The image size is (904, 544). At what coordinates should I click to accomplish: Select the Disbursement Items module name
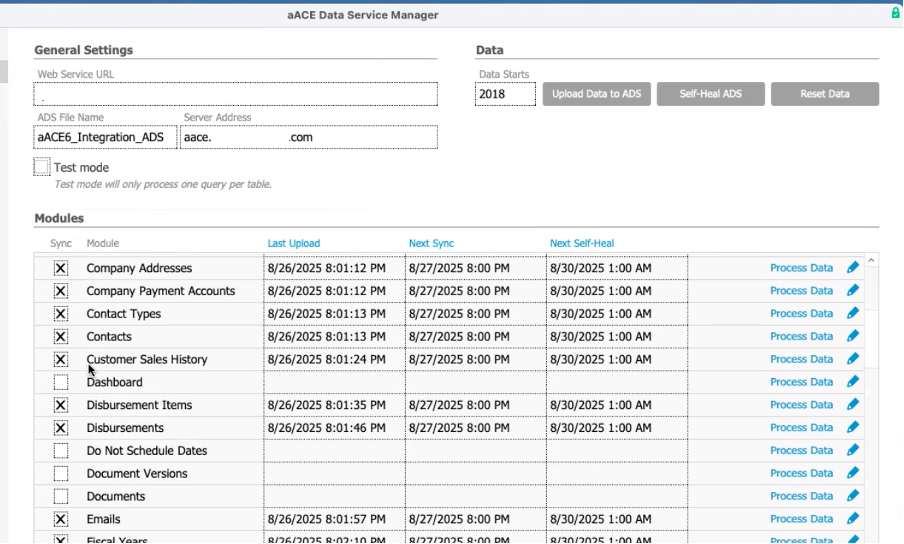(139, 405)
